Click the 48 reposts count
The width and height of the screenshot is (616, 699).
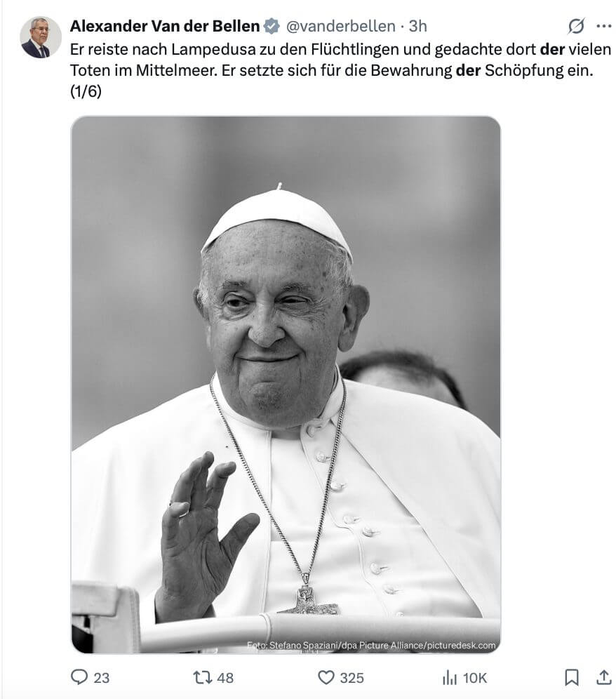tap(225, 678)
